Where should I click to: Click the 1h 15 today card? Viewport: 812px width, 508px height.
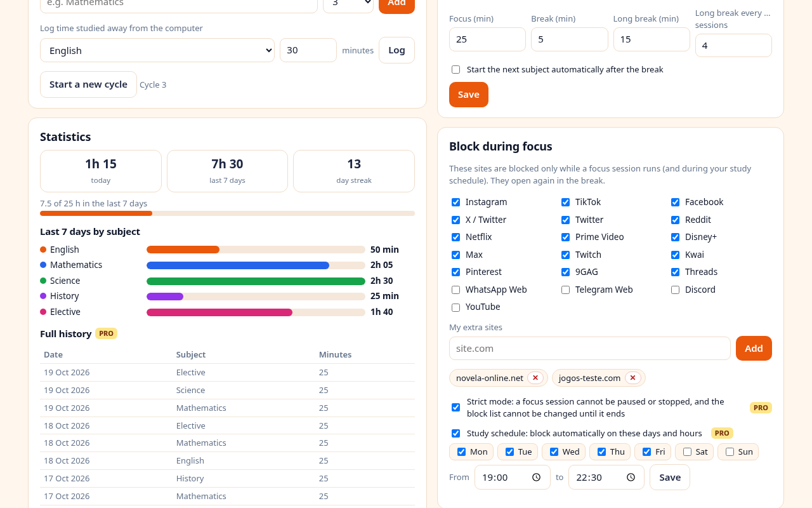[101, 171]
